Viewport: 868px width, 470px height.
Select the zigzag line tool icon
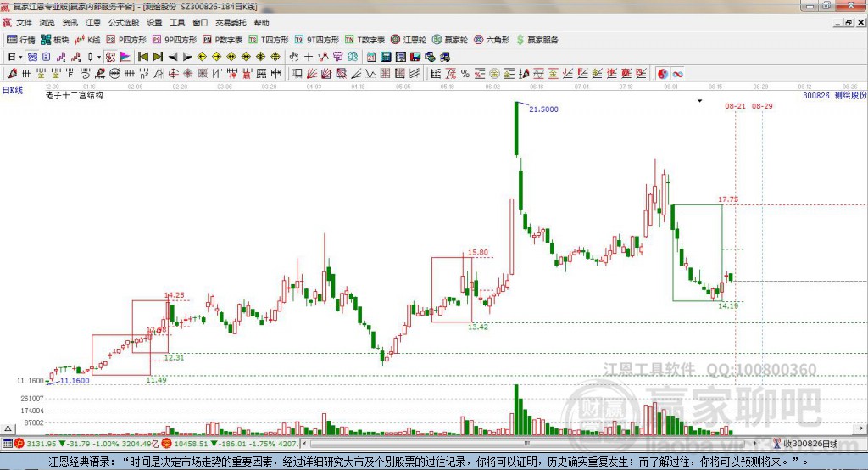[x=323, y=57]
